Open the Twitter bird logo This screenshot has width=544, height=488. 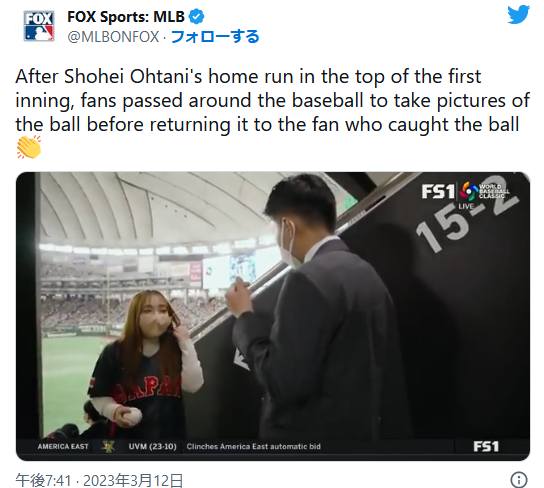pyautogui.click(x=518, y=15)
